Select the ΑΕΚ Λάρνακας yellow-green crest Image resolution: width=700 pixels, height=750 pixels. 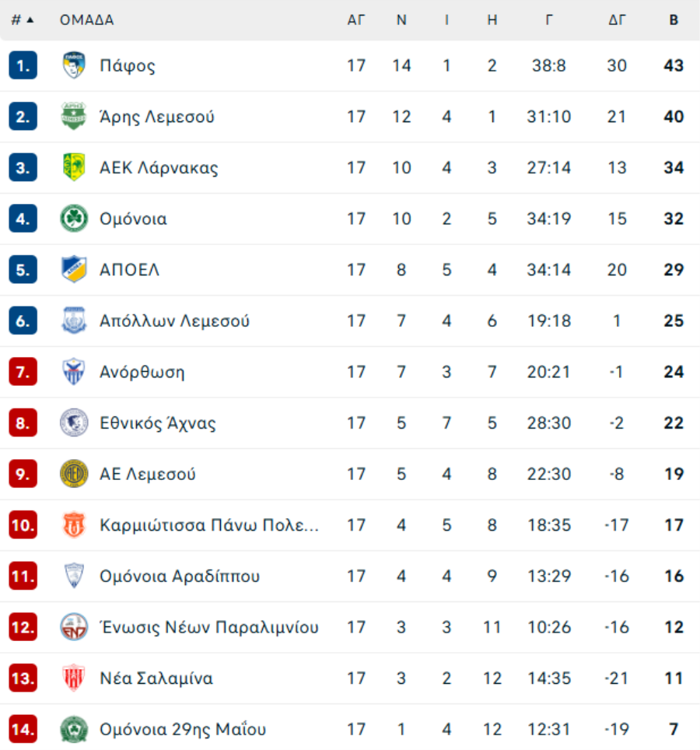pyautogui.click(x=74, y=167)
